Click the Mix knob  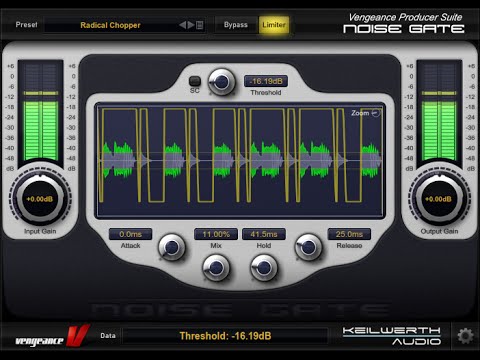tap(216, 268)
